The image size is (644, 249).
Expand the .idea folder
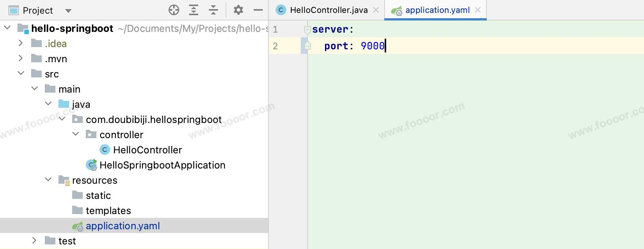pos(21,44)
